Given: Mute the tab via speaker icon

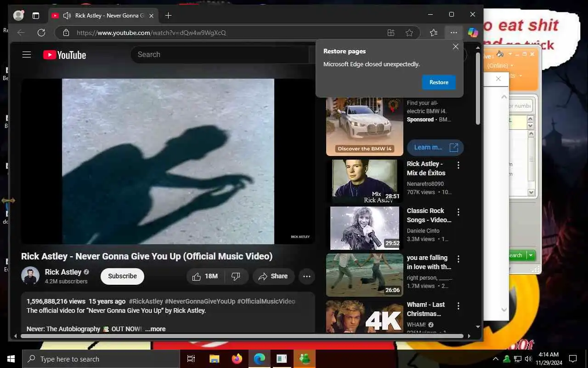Looking at the screenshot, I should click(x=67, y=16).
